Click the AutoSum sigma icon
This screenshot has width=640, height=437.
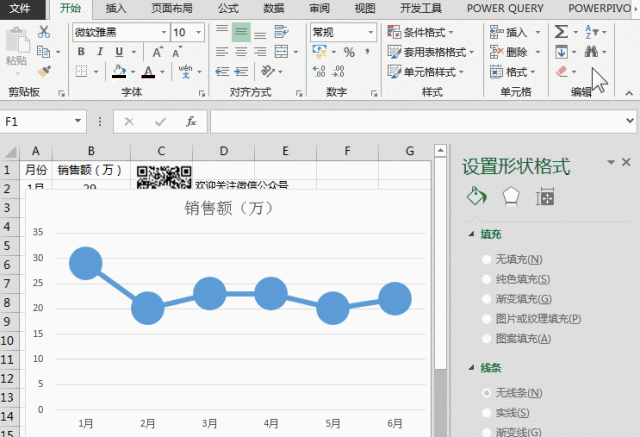click(x=561, y=32)
